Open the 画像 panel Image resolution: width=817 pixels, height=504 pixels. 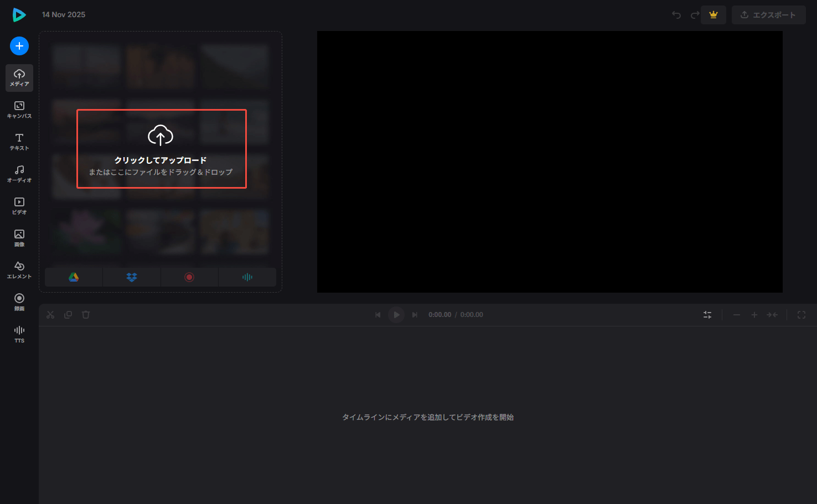[x=19, y=237]
